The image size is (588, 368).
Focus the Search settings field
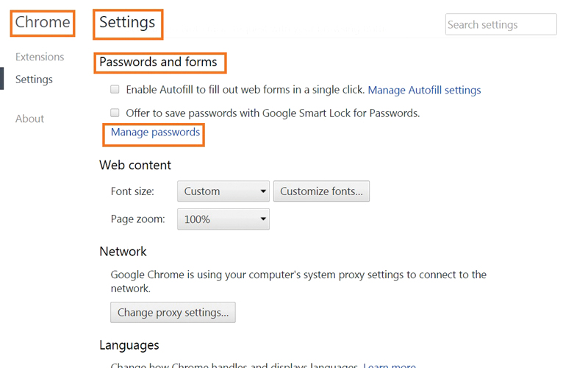501,24
